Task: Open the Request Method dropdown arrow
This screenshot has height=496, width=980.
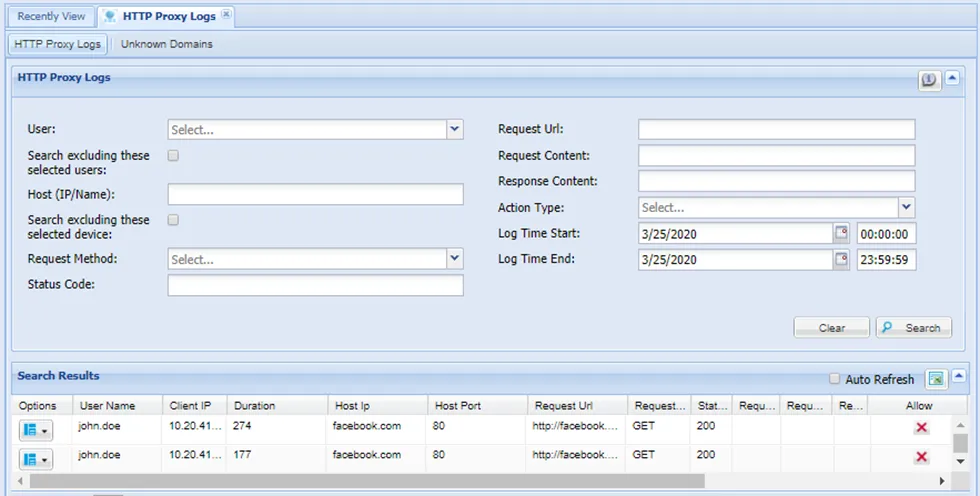Action: tap(454, 258)
